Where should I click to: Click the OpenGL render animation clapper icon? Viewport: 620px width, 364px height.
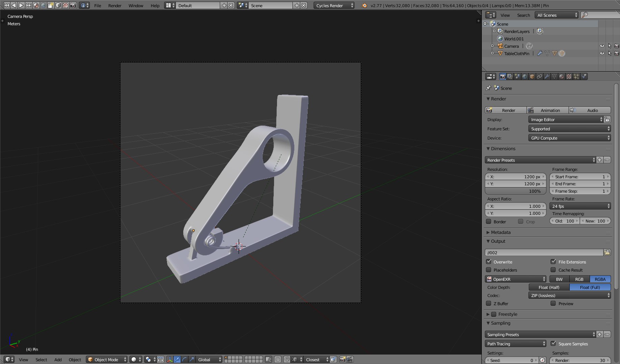pos(350,360)
